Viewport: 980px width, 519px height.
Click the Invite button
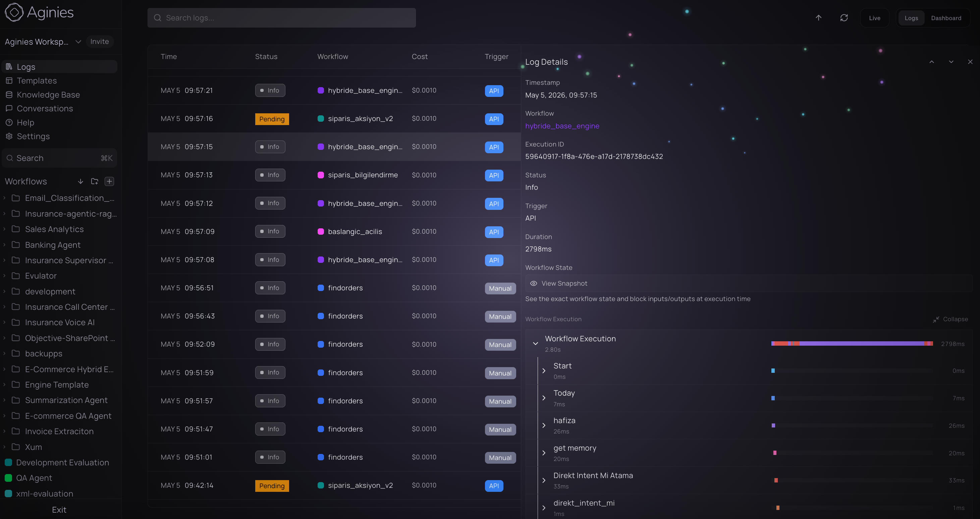click(100, 42)
